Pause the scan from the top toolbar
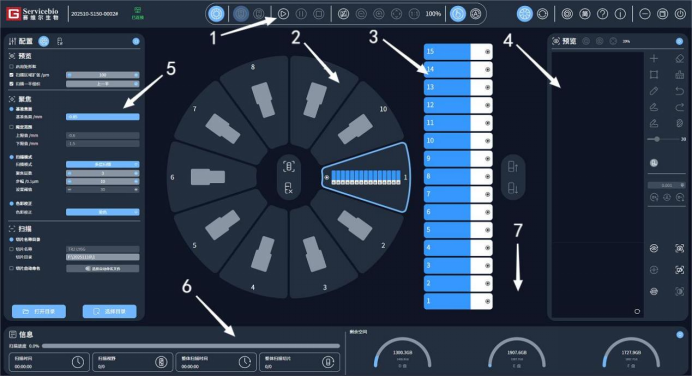This screenshot has width=693, height=377. (301, 14)
